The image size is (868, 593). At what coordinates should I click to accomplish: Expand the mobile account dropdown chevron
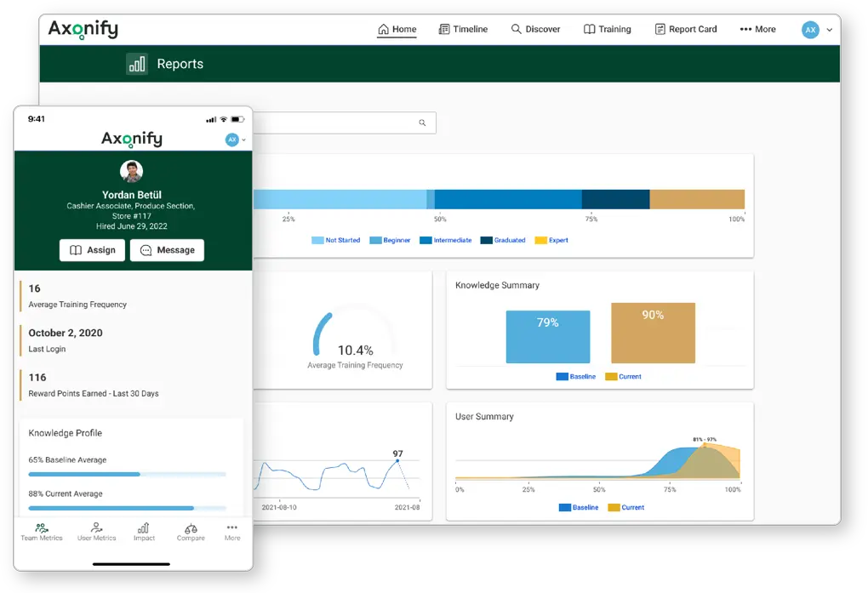(243, 140)
